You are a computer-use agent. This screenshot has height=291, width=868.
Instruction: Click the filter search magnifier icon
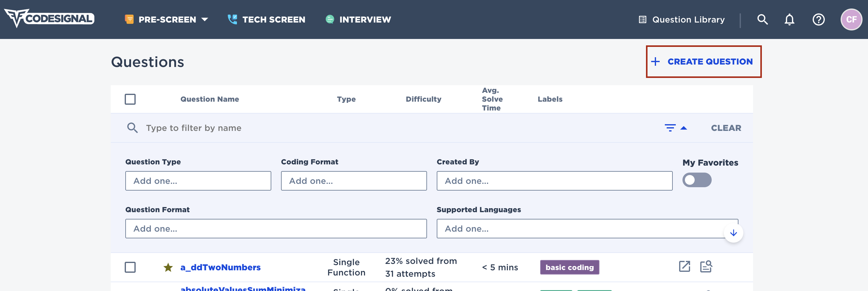click(132, 128)
